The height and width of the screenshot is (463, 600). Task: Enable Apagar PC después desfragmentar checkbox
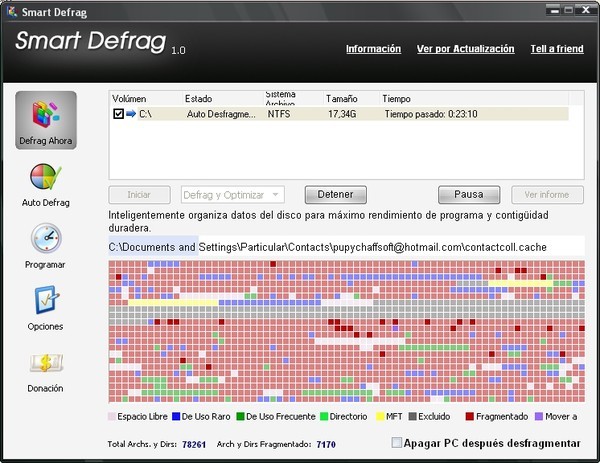397,442
